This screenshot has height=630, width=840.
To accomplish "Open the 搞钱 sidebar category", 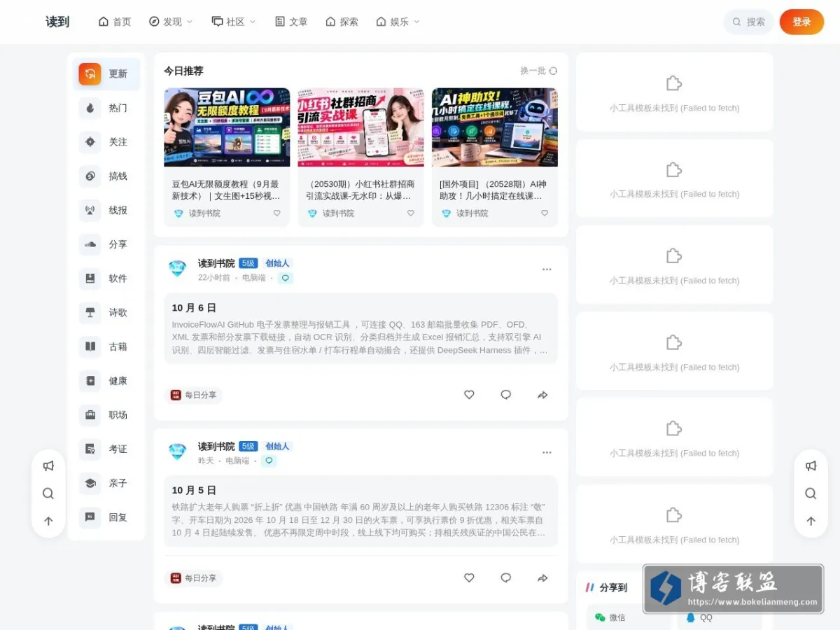I will (106, 176).
